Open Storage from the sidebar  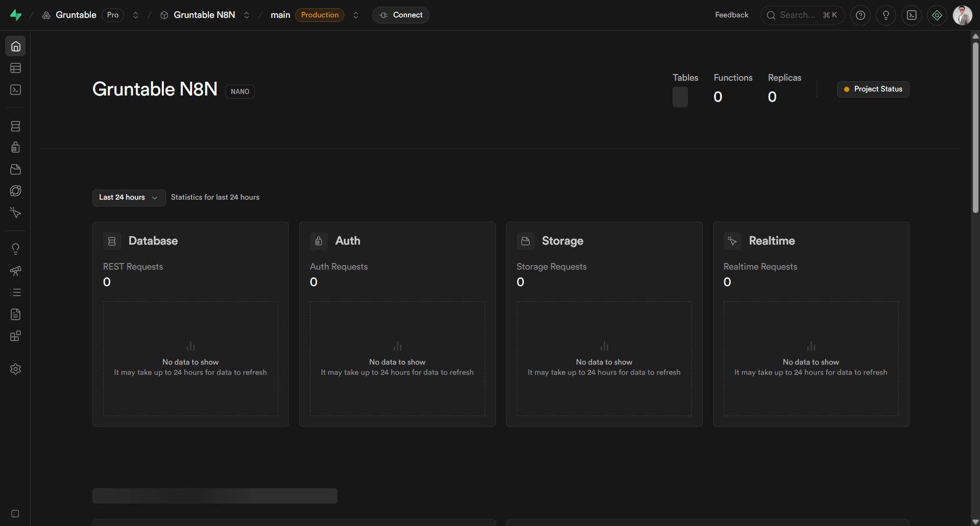coord(15,170)
